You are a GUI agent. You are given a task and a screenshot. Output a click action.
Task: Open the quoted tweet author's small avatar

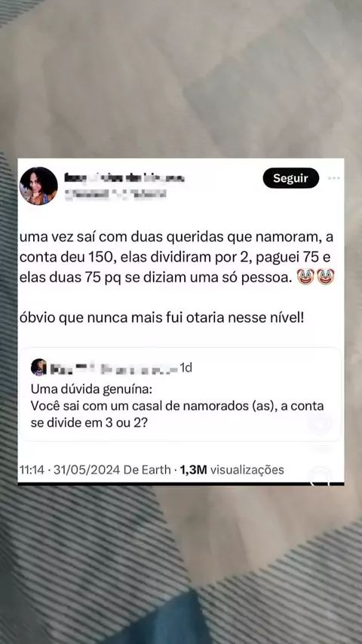pyautogui.click(x=38, y=367)
